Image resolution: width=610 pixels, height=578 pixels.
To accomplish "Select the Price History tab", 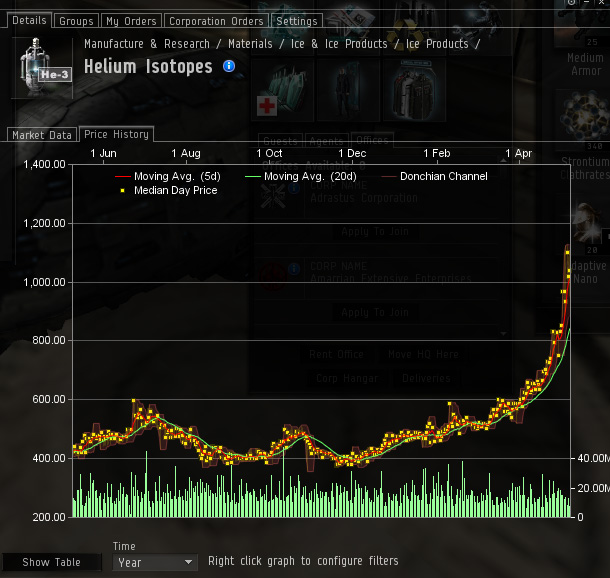I will pos(116,134).
